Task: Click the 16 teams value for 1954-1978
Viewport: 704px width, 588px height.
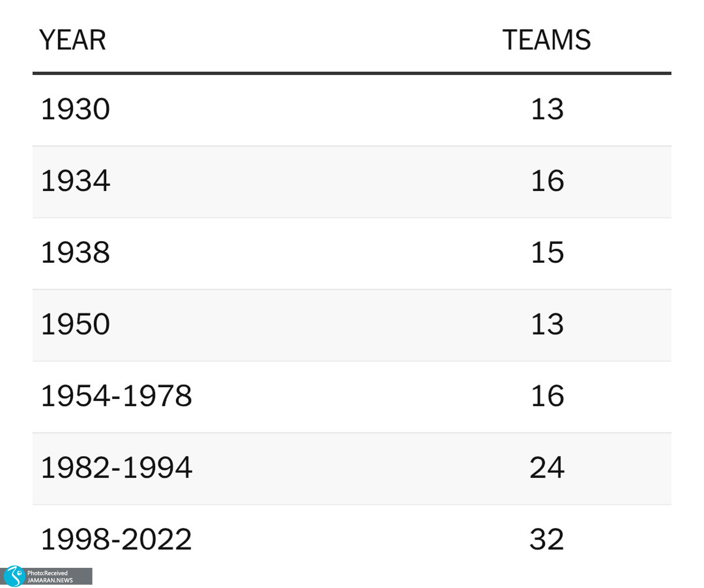Action: 547,396
